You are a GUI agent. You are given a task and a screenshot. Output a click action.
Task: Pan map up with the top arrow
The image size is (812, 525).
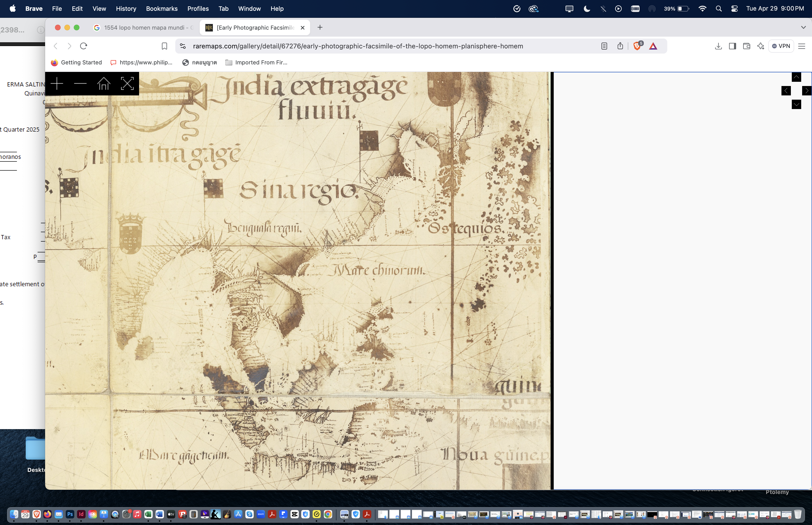pos(796,77)
